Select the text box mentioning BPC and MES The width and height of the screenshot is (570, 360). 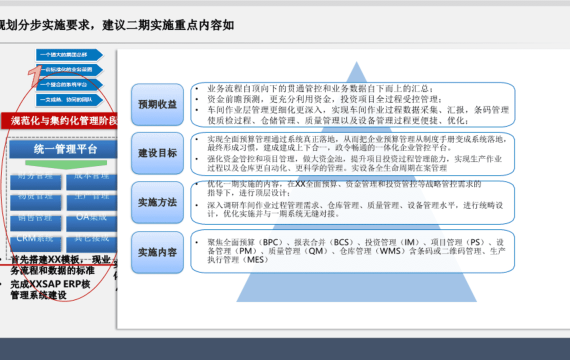click(x=353, y=251)
